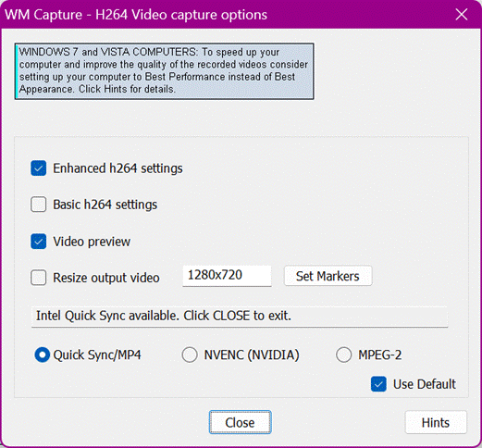This screenshot has width=482, height=448.
Task: Click the 'Basic h264 settings' label text
Action: [105, 205]
